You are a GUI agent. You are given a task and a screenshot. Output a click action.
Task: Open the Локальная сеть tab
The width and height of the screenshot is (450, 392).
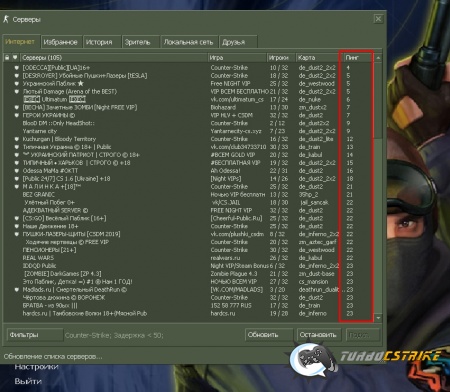[x=189, y=42]
